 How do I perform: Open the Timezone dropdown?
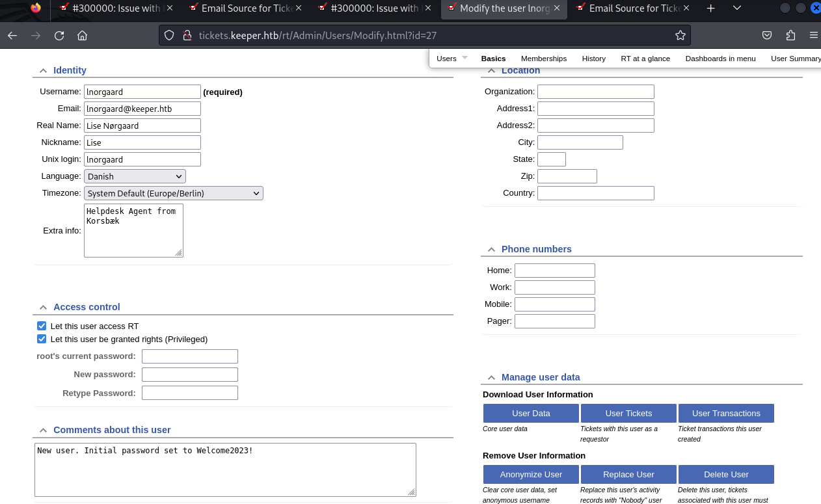pos(174,193)
